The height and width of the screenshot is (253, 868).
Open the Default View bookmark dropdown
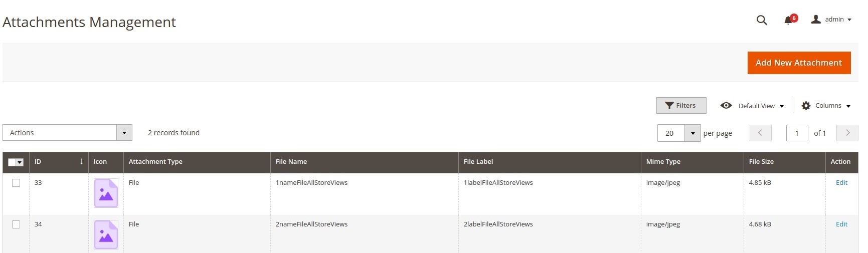coord(752,106)
